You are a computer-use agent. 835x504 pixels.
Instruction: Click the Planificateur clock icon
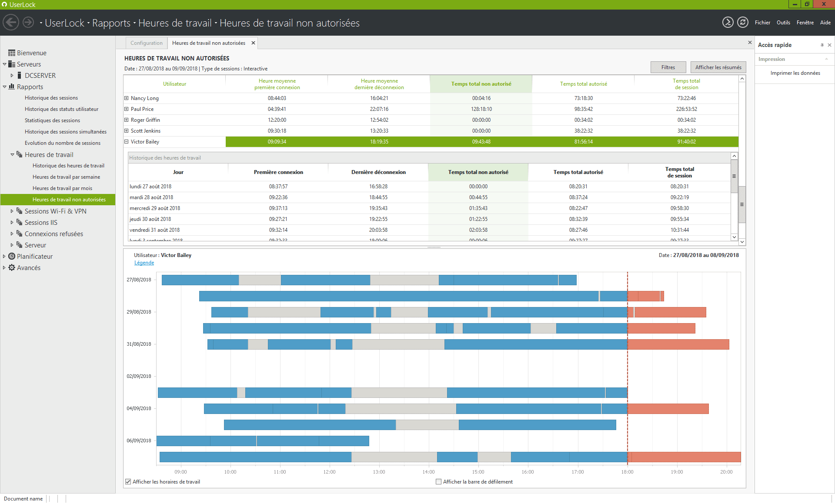click(x=12, y=257)
